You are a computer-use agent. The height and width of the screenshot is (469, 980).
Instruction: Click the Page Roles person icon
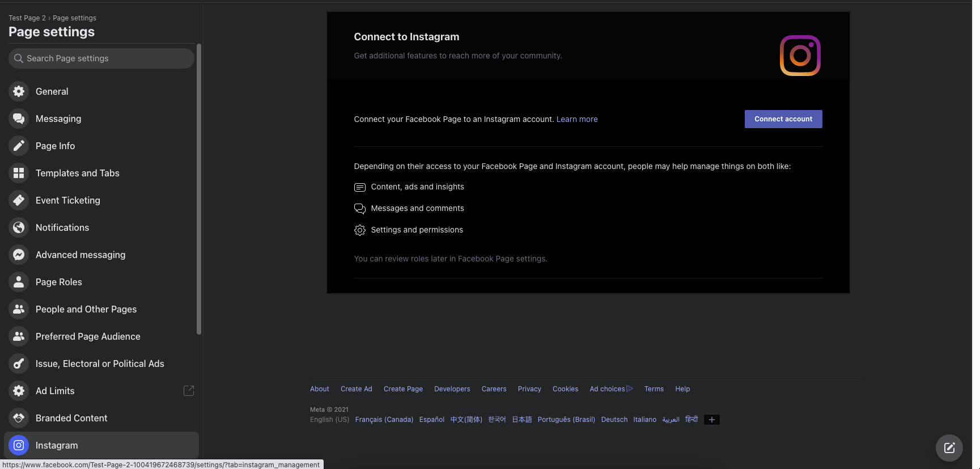point(19,282)
